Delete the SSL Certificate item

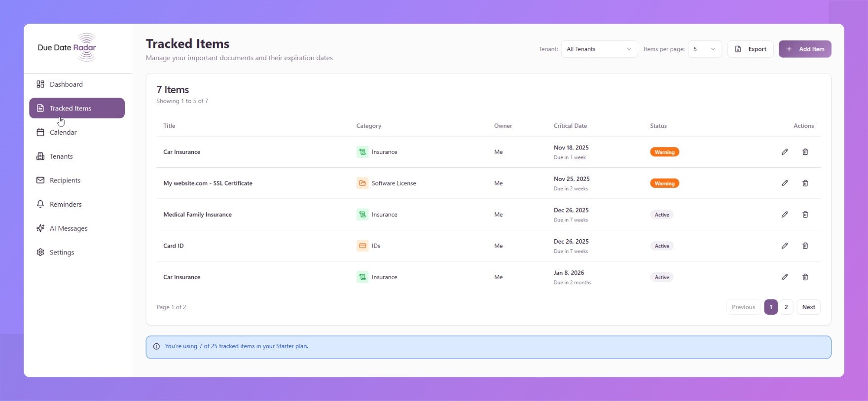click(x=805, y=183)
